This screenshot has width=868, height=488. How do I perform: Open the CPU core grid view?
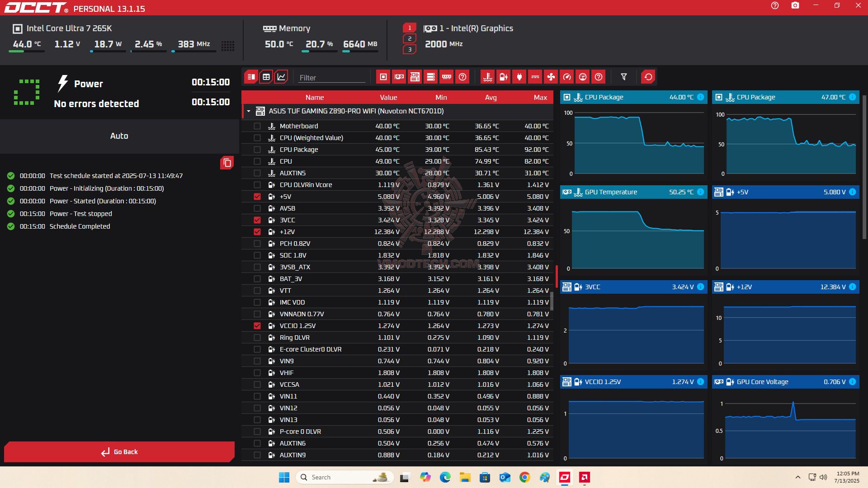(228, 46)
